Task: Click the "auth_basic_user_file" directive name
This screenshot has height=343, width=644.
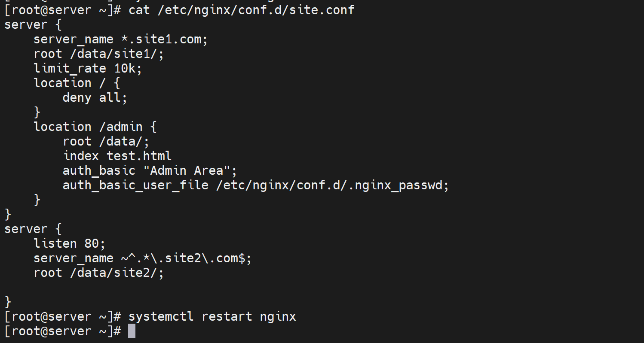Action: coord(135,185)
